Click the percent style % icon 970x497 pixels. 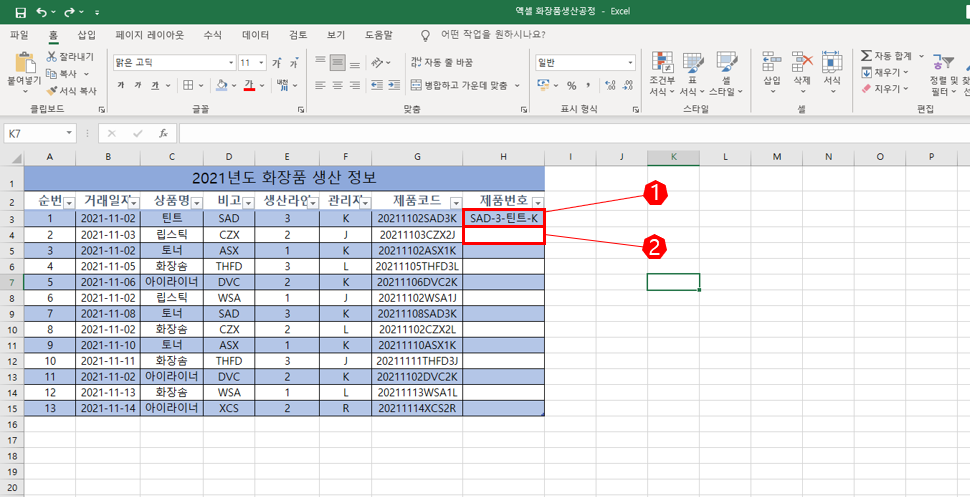572,85
